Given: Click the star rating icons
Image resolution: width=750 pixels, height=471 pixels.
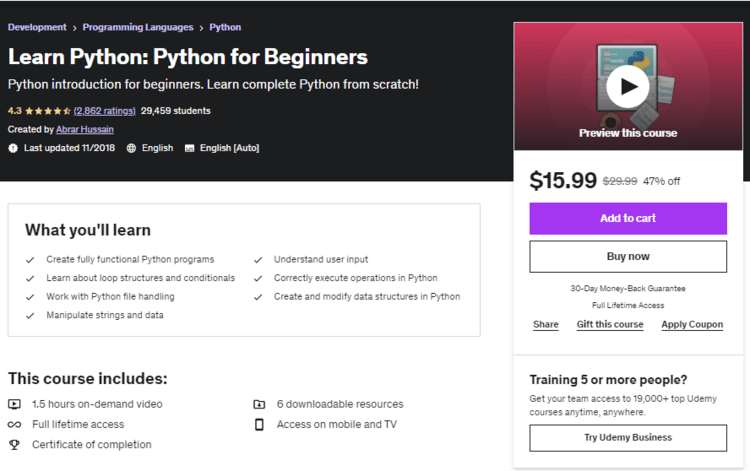Looking at the screenshot, I should tap(48, 111).
